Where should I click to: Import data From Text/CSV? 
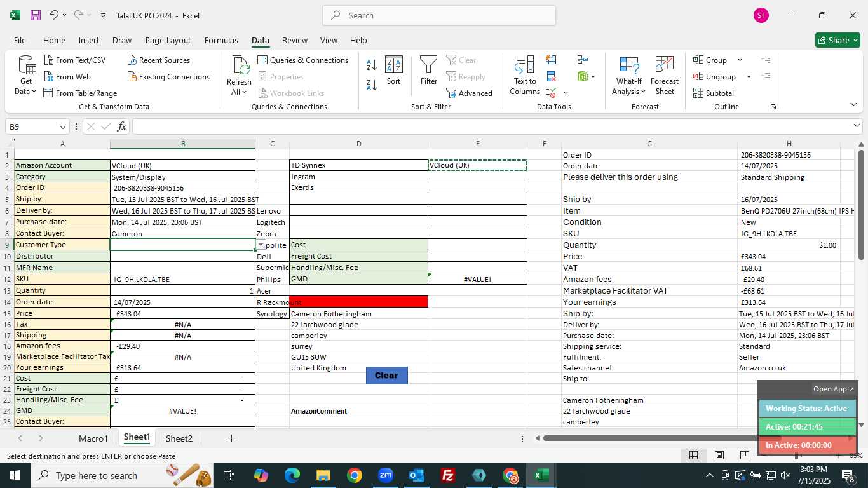pos(75,60)
